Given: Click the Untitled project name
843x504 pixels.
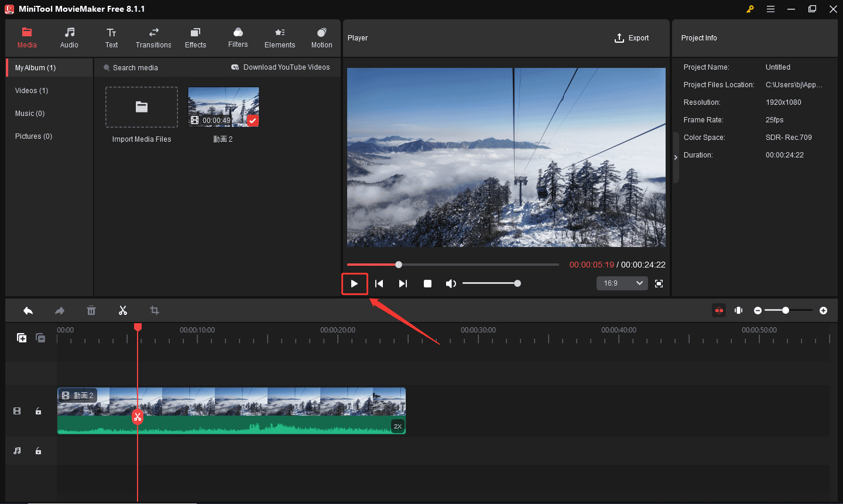Looking at the screenshot, I should 778,67.
